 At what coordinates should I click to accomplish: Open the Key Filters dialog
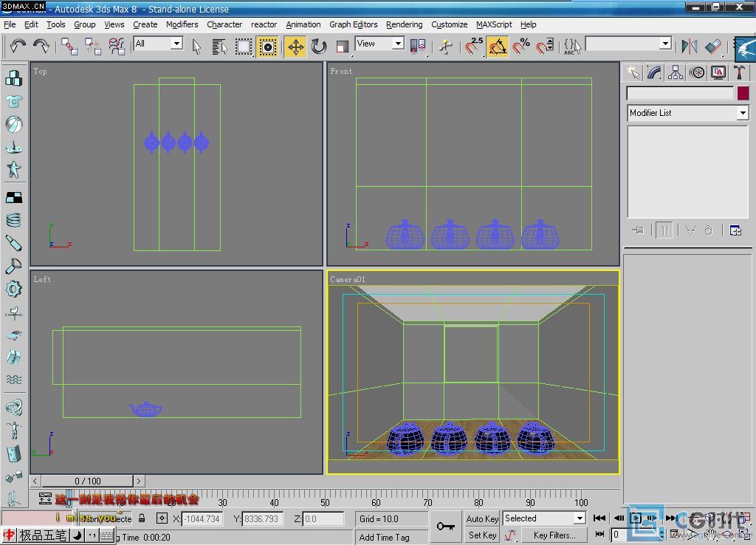click(x=554, y=535)
